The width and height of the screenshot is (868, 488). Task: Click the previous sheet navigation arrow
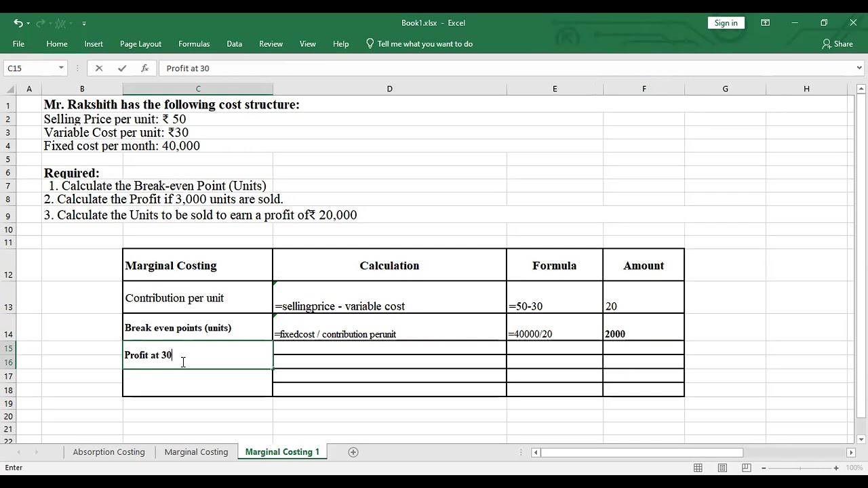point(18,452)
